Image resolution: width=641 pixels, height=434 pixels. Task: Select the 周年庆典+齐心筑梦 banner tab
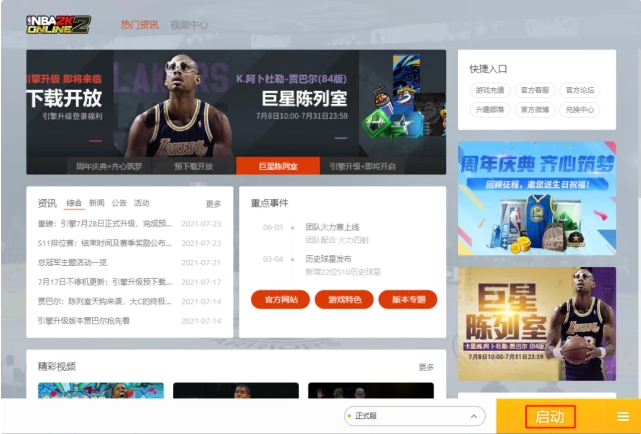coord(109,166)
